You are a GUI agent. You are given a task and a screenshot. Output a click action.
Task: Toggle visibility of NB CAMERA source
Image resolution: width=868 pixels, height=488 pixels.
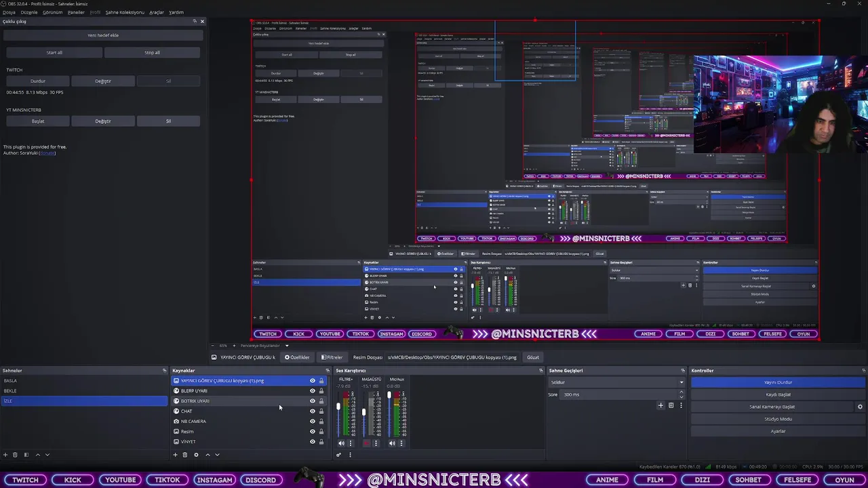[313, 422]
